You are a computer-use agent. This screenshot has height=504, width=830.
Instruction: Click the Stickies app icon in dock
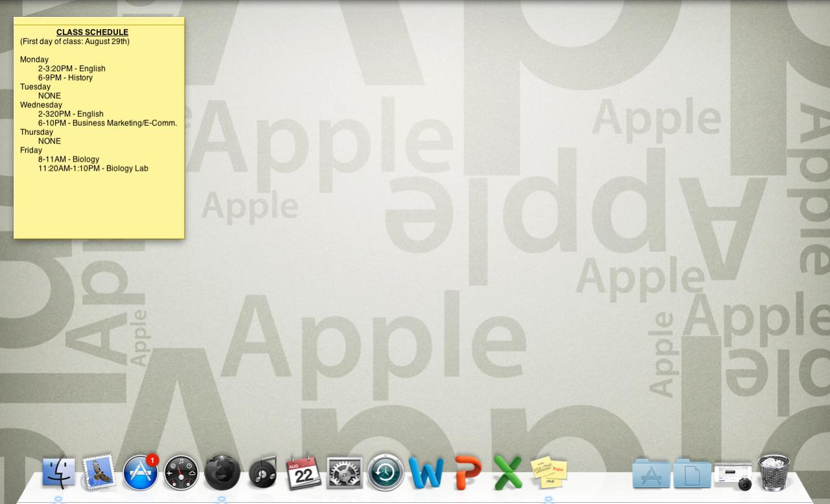548,472
